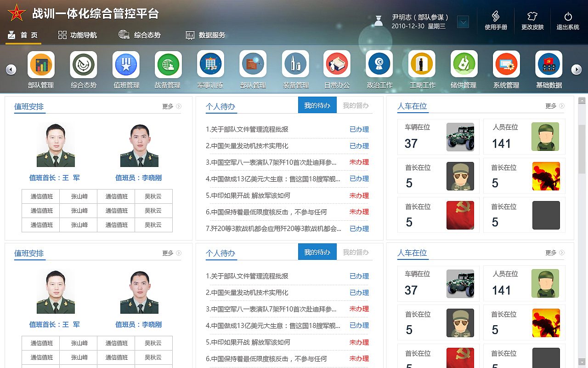Open the 军事训练 module icon
This screenshot has width=588, height=368.
point(210,64)
